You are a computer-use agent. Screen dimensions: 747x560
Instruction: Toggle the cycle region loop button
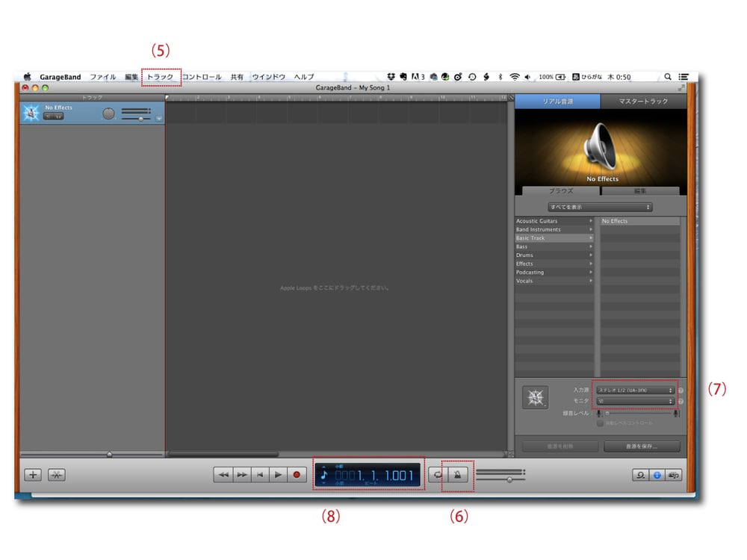437,475
